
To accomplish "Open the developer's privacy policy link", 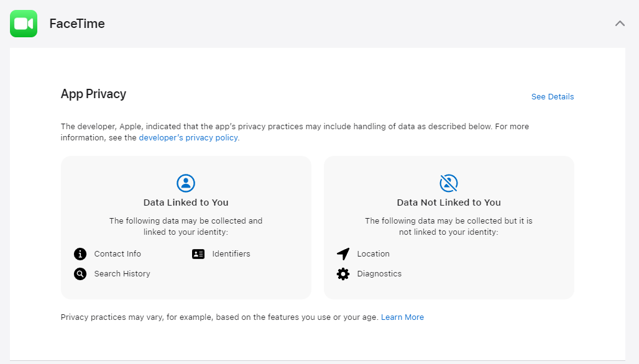I will click(188, 138).
